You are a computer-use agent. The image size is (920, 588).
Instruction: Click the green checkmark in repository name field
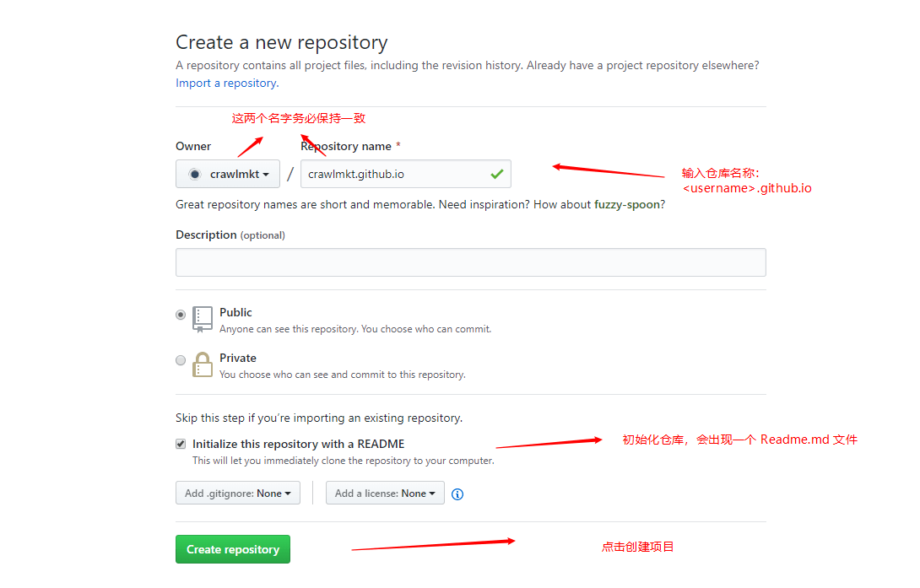coord(497,174)
